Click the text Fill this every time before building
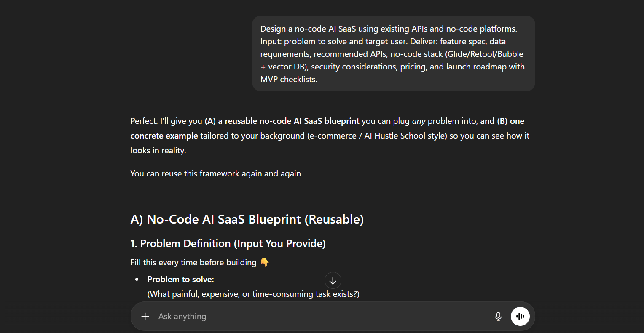This screenshot has width=644, height=333. click(x=193, y=262)
